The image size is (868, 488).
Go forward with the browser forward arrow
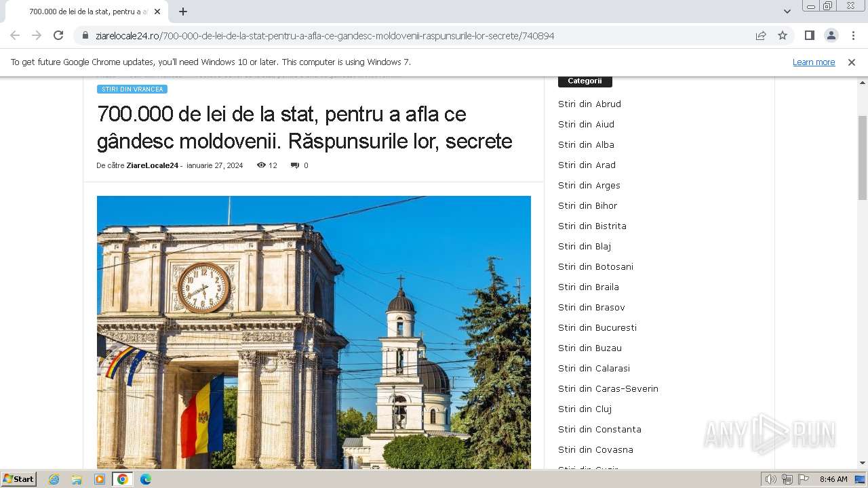tap(37, 35)
